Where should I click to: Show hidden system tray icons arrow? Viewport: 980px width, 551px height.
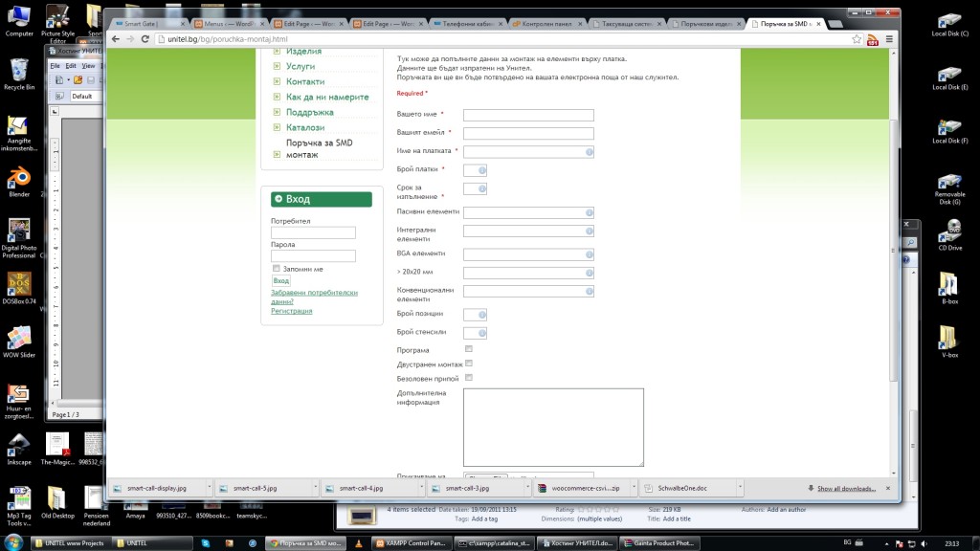[887, 543]
